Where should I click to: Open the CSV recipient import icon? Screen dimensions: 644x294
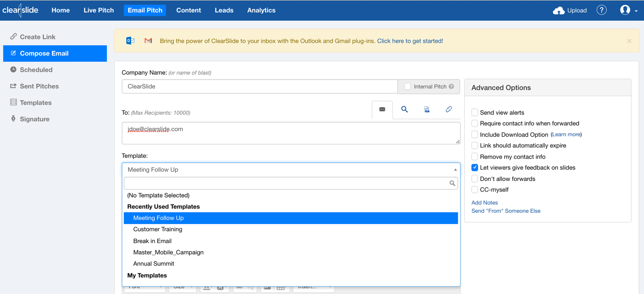click(x=426, y=109)
